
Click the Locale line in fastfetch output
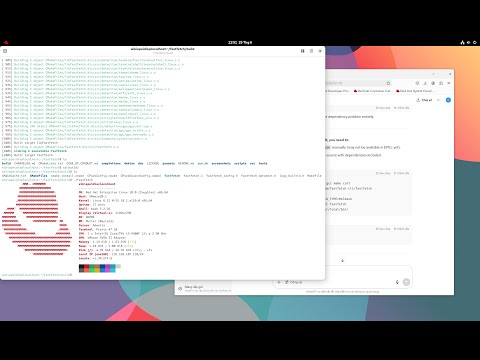click(x=95, y=258)
